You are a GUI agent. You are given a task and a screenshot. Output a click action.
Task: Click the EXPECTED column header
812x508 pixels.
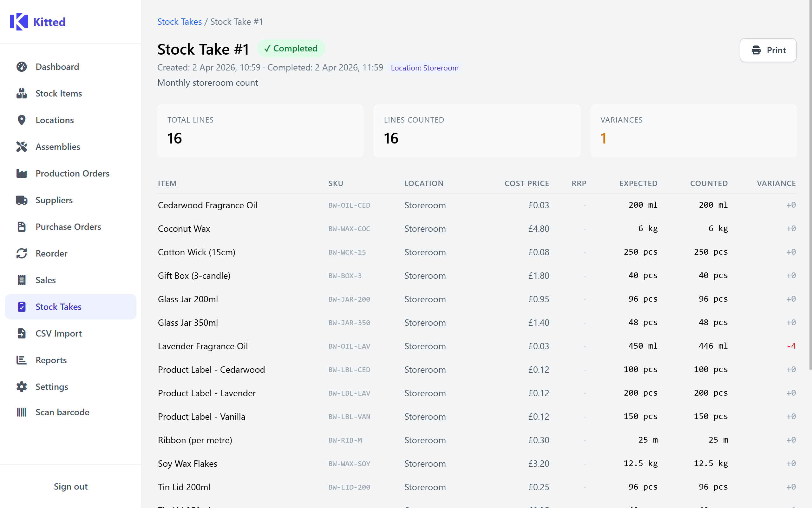638,184
